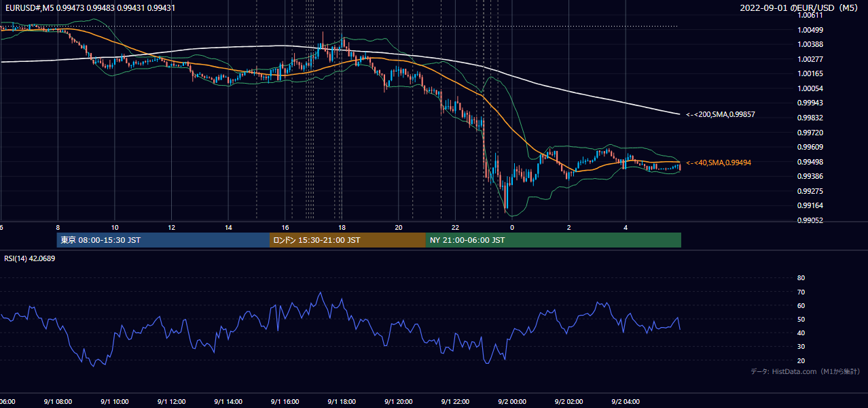Click hour marker 0 under price chart
The image size is (868, 408).
coord(512,227)
